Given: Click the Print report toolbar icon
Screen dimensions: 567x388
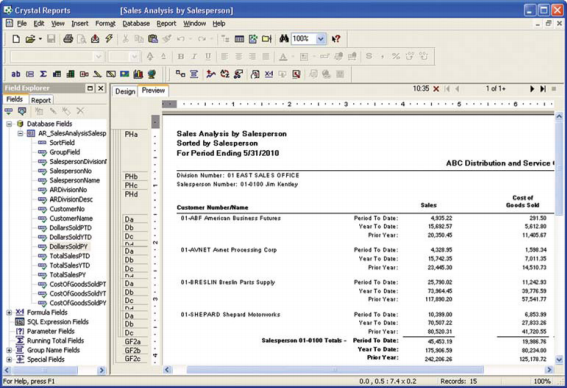Looking at the screenshot, I should point(68,39).
